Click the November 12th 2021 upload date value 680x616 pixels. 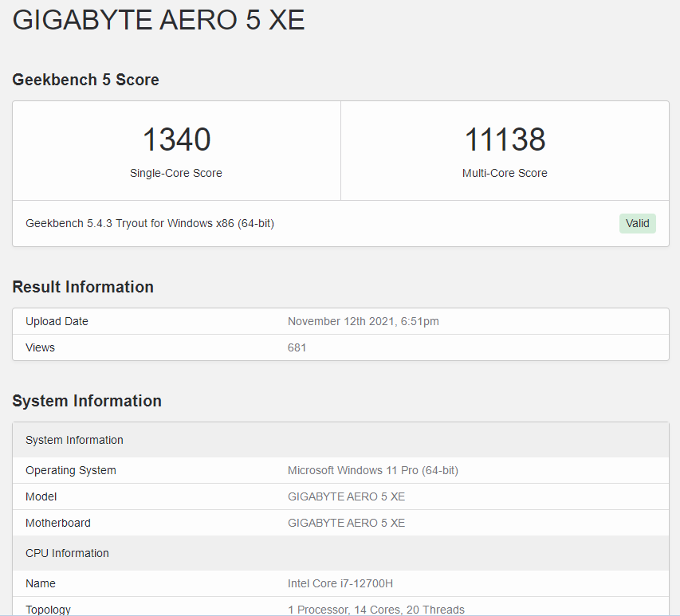[x=363, y=321]
